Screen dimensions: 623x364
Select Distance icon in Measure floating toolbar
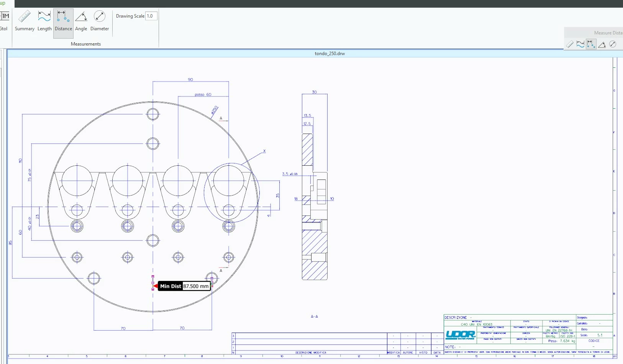(x=591, y=44)
